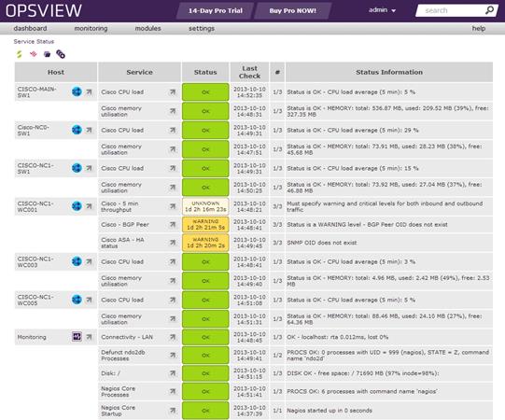This screenshot has width=505, height=420.
Task: Open context arrow for host CISCO-NC1-SW1
Action: (90, 168)
